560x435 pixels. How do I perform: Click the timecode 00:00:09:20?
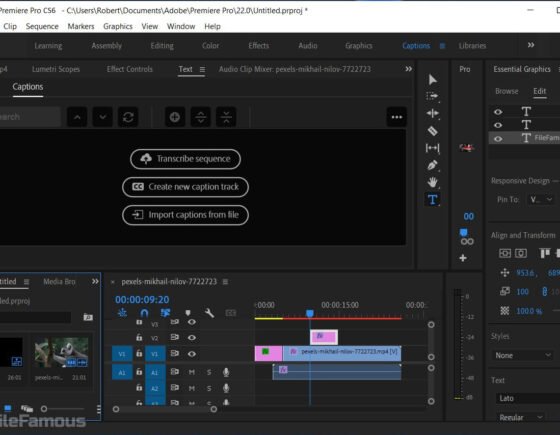click(142, 300)
